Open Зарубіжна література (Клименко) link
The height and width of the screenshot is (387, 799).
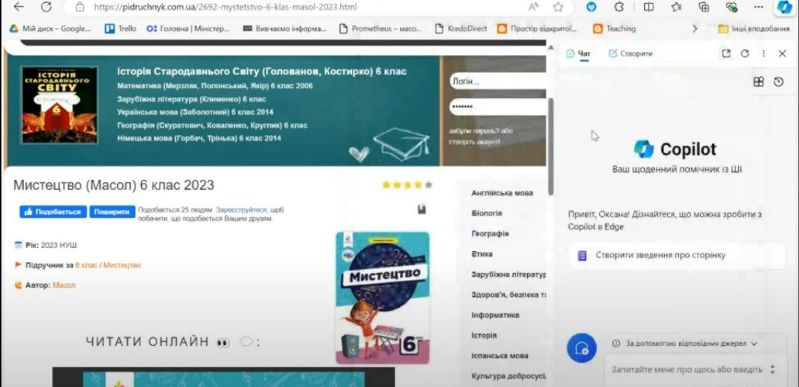(x=191, y=99)
